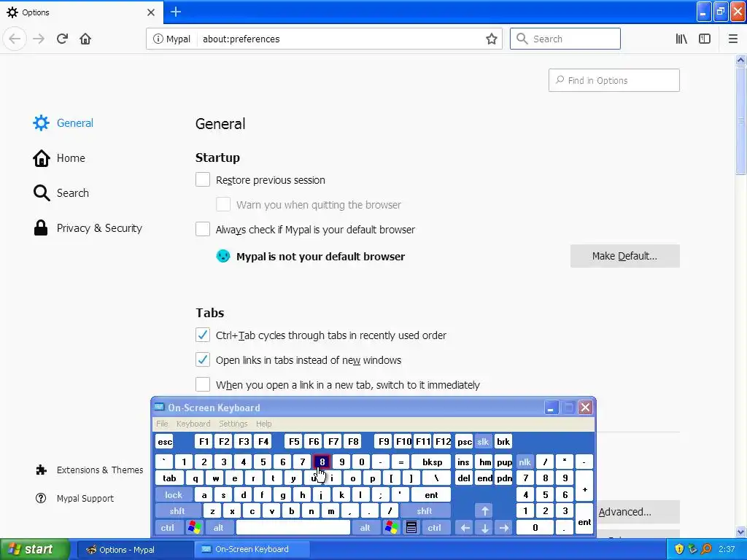Switch to On-Screen Keyboard taskbar button
The width and height of the screenshot is (747, 560).
(251, 550)
